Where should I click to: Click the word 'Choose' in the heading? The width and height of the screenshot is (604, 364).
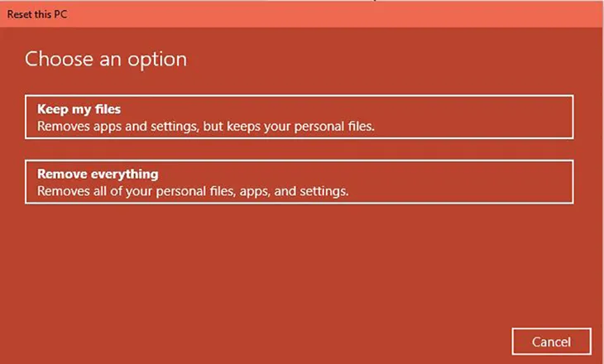click(55, 60)
